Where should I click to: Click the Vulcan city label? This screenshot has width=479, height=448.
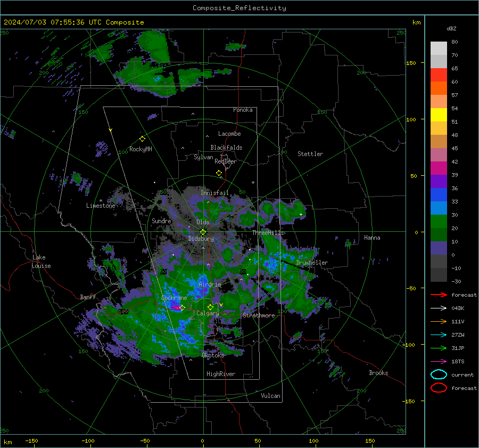pyautogui.click(x=270, y=396)
